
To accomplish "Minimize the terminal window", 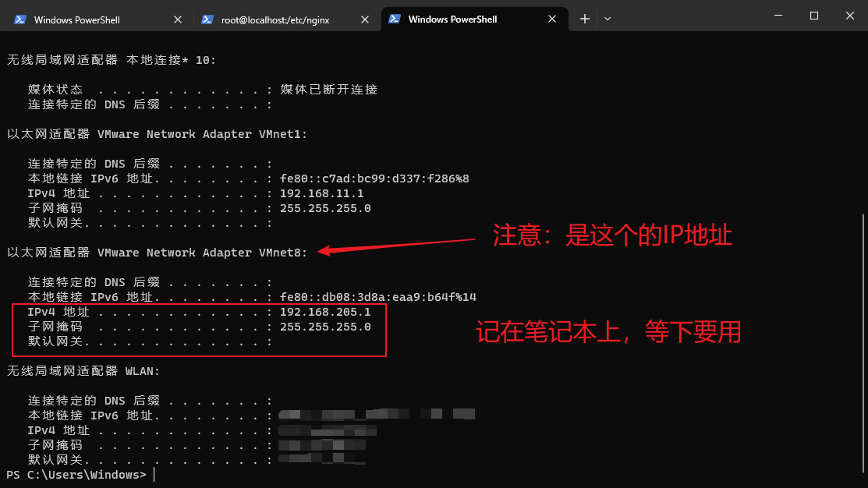I will pyautogui.click(x=778, y=16).
